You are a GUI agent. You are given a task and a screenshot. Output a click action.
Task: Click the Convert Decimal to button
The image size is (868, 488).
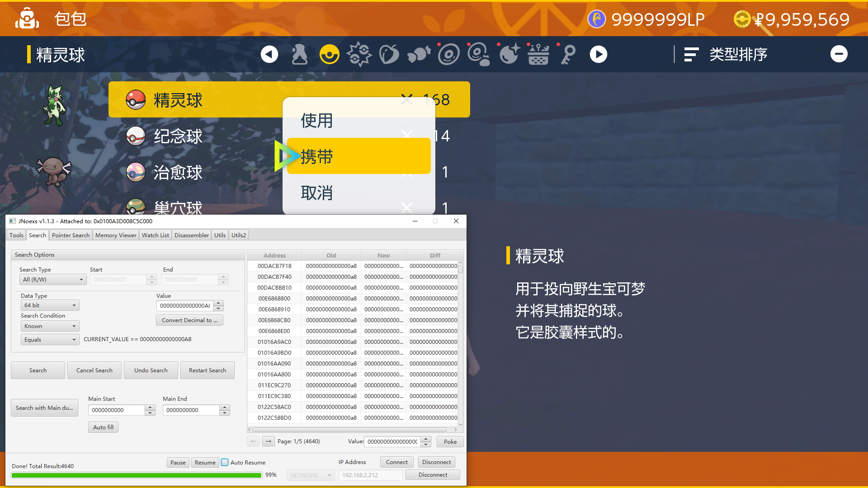coord(189,320)
